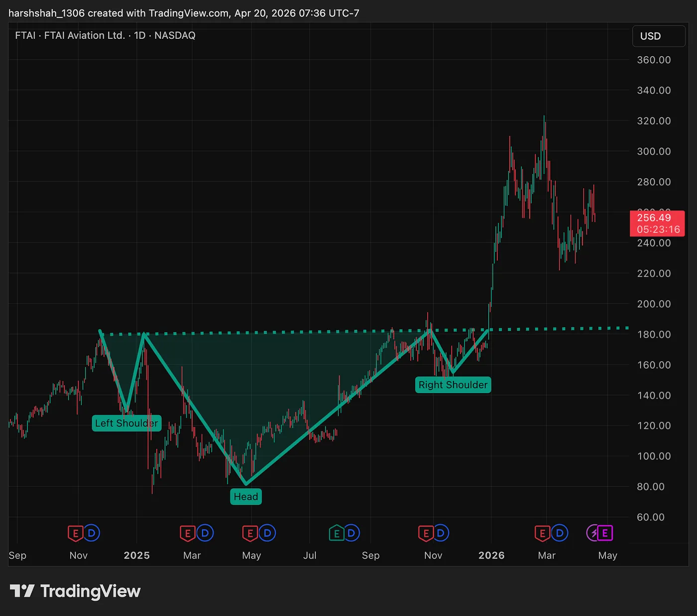View the earnings E marker for March 2026
Image resolution: width=697 pixels, height=616 pixels.
542,533
